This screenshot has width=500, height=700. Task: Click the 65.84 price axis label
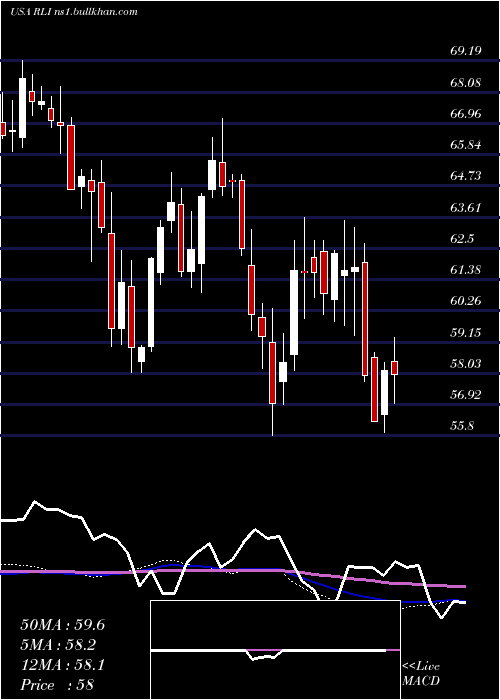466,145
